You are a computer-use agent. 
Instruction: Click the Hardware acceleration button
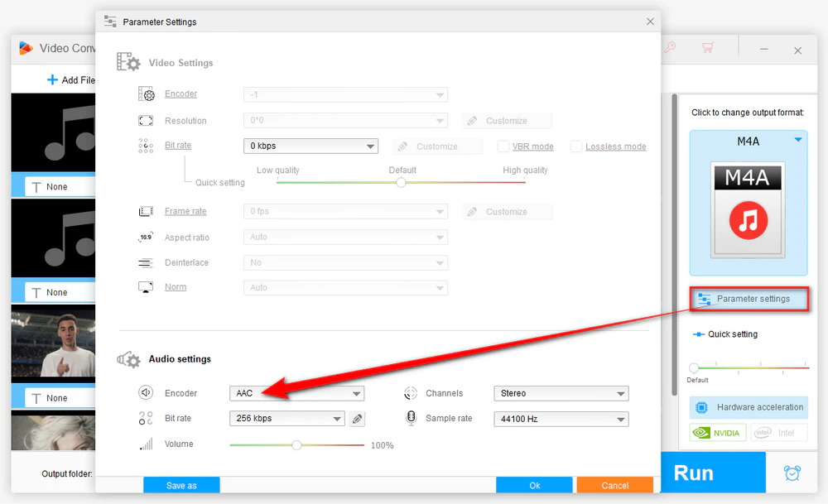(749, 407)
